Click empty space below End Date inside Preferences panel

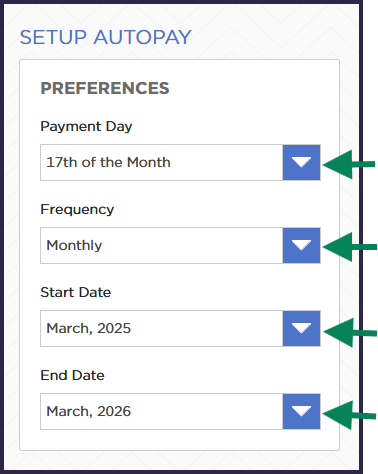179,440
